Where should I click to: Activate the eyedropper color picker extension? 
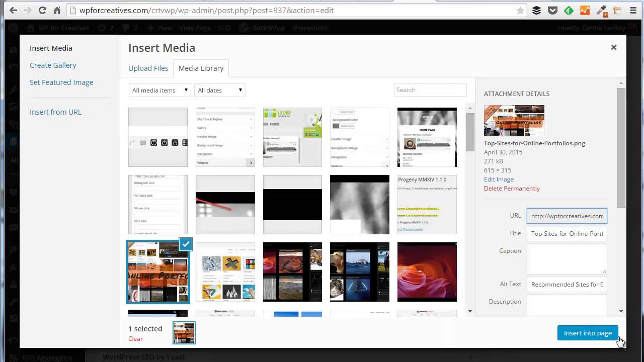coord(601,10)
